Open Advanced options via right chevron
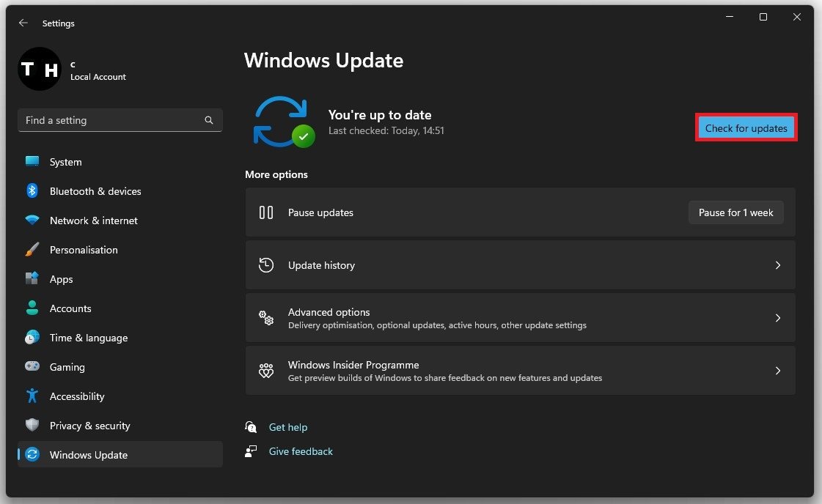 (778, 318)
